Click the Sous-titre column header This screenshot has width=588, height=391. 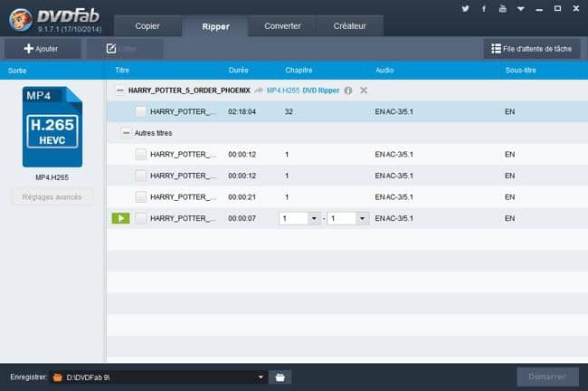[x=520, y=71]
